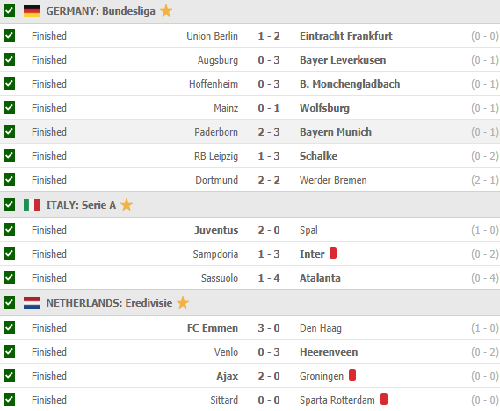Click the Netherlands flag icon
Screen dimensions: 500x411
tap(32, 303)
